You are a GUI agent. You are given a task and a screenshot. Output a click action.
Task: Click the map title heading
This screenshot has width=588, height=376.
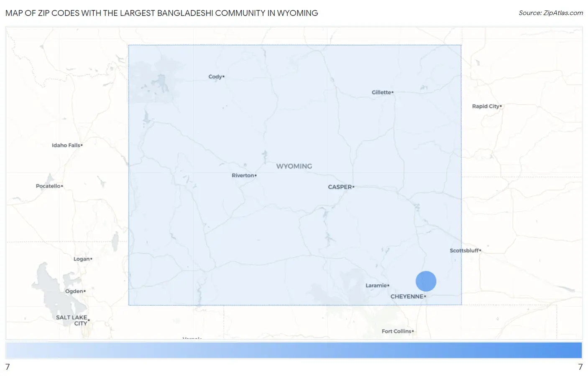[162, 13]
